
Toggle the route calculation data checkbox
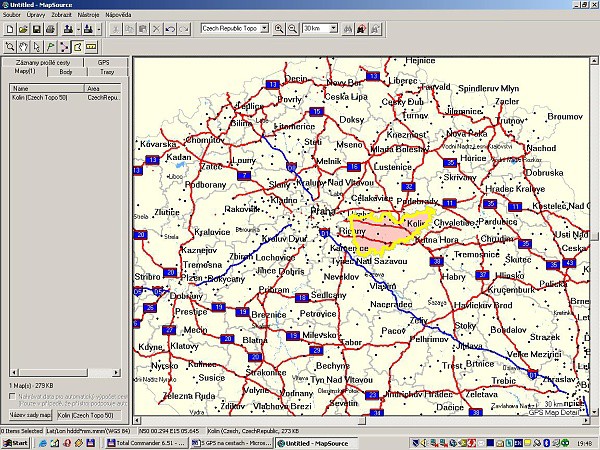[12, 396]
